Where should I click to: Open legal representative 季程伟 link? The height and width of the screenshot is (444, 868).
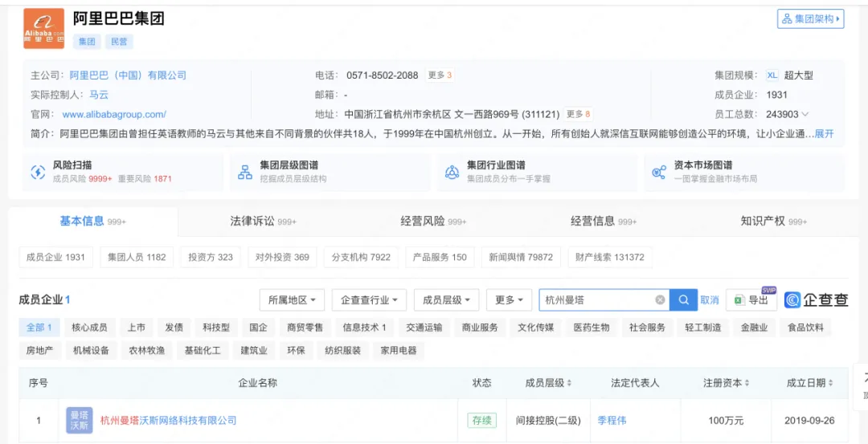(x=612, y=420)
